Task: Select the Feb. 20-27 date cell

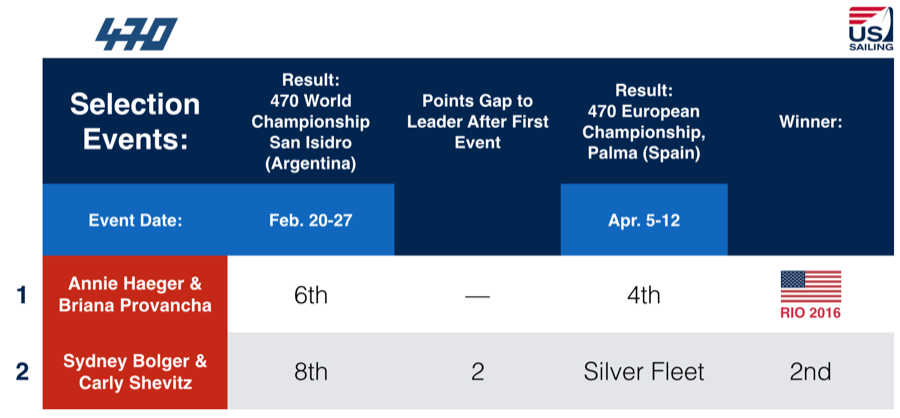Action: point(311,220)
